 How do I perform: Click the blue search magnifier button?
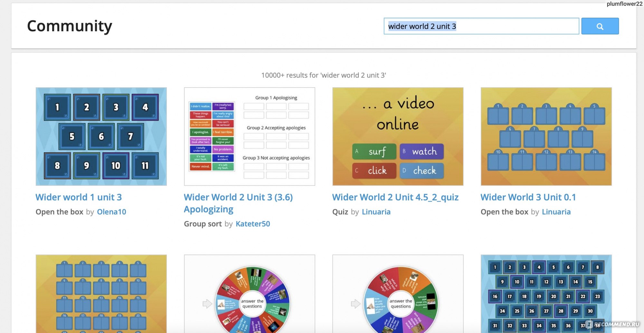point(600,26)
